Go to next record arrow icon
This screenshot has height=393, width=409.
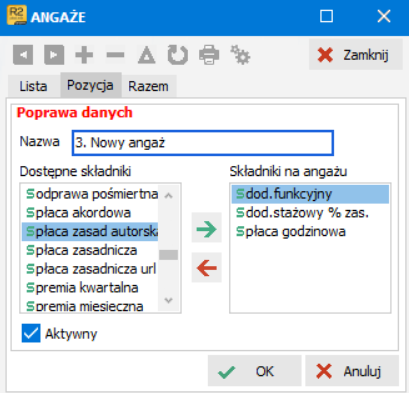(54, 55)
